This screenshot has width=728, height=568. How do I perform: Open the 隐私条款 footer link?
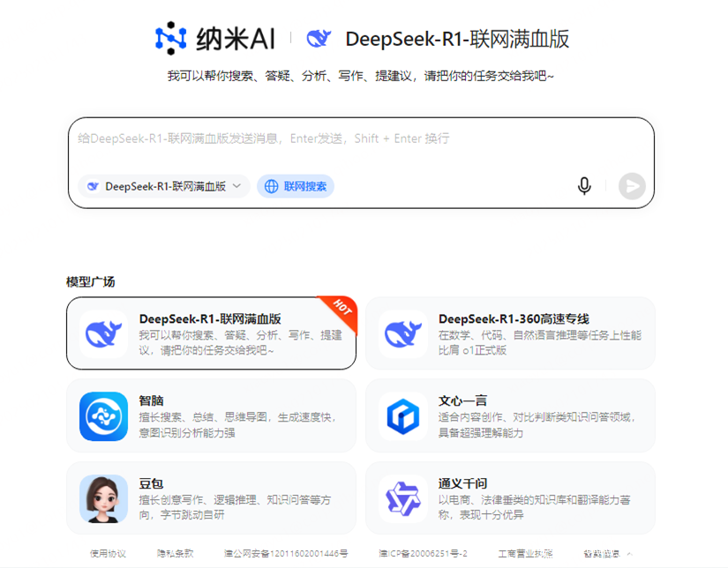pos(175,554)
